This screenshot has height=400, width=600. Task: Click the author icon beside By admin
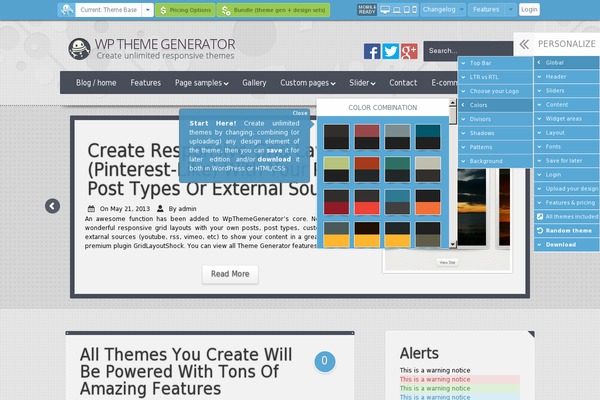click(x=160, y=209)
